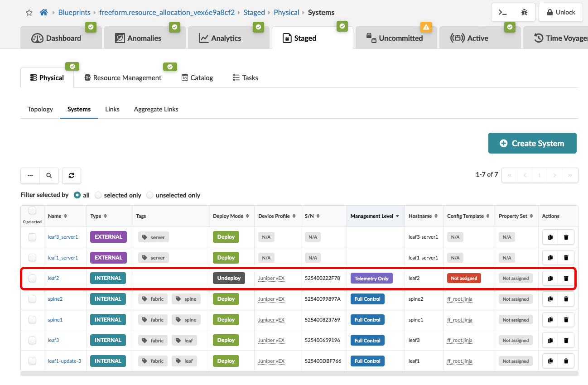This screenshot has width=588, height=385.
Task: Sort by Config Template column
Action: pos(468,216)
